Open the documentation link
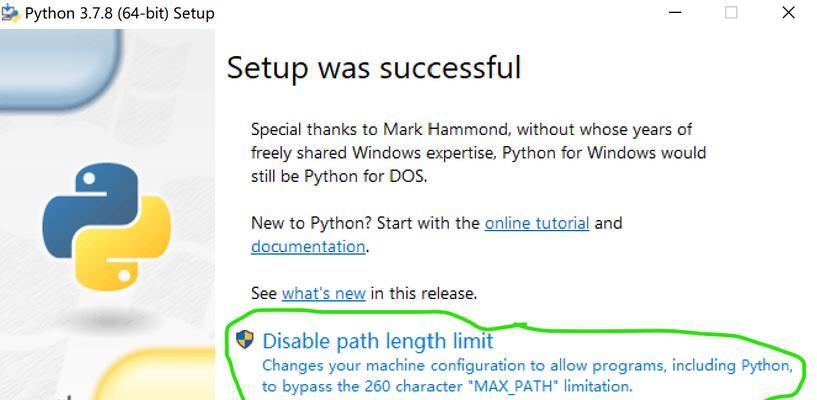 tap(308, 246)
